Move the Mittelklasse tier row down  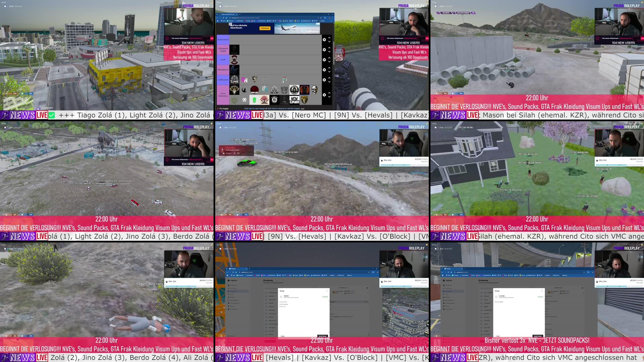click(x=329, y=72)
